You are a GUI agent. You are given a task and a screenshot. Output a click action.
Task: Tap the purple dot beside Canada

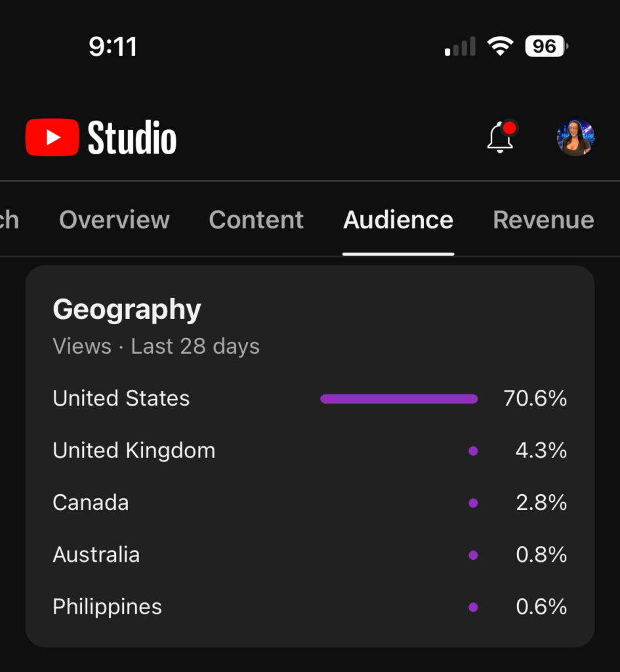click(x=473, y=503)
